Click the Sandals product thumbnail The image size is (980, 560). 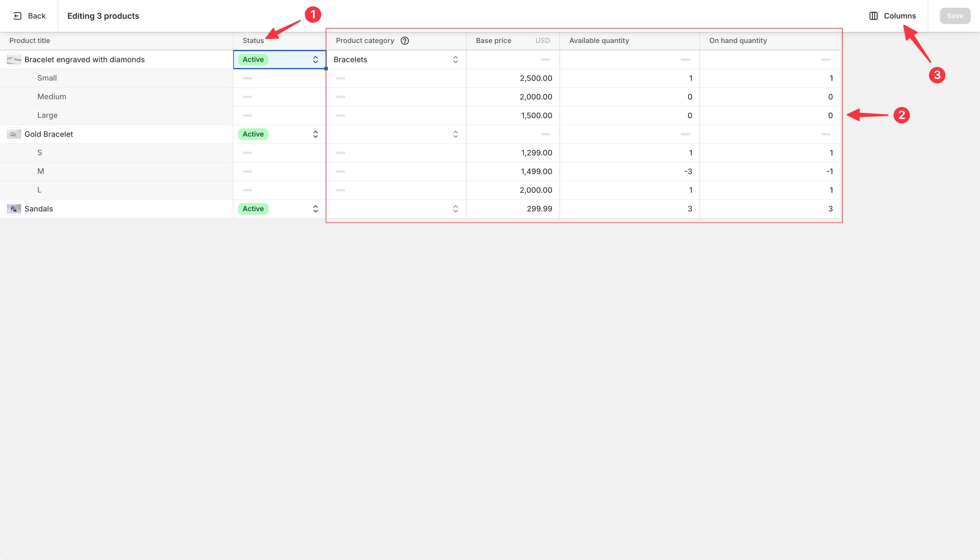[x=14, y=209]
